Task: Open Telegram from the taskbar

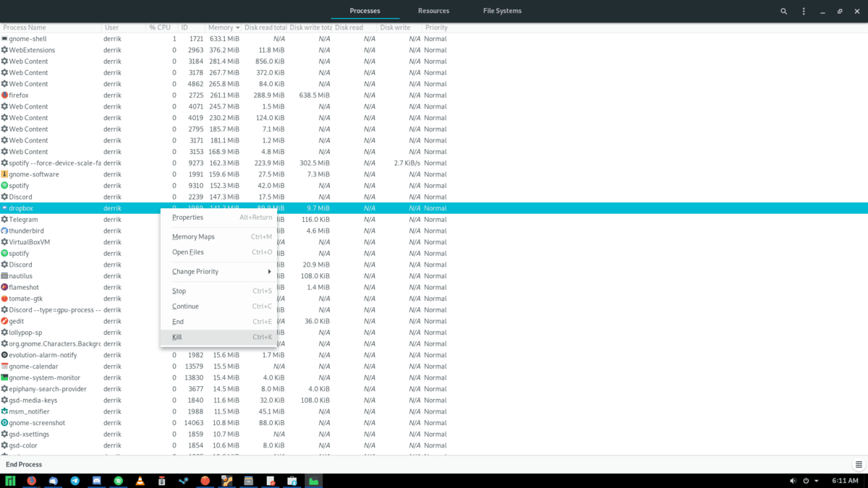Action: (74, 479)
